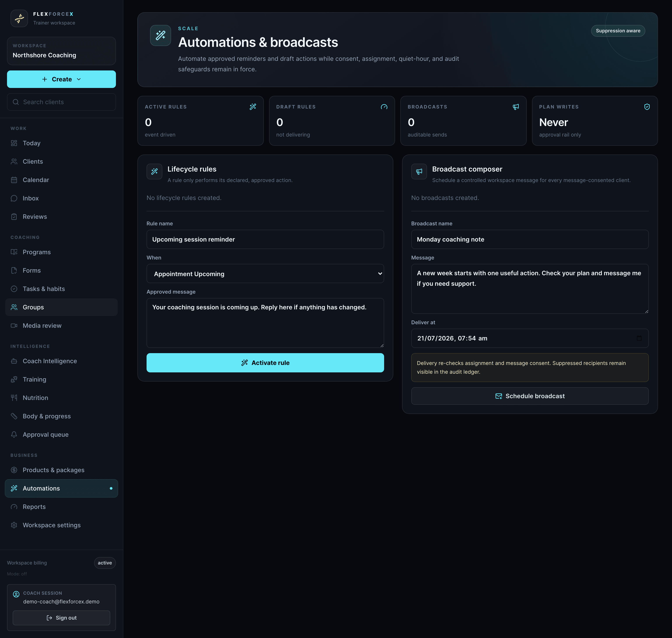Click the Forms document icon

[x=14, y=270]
